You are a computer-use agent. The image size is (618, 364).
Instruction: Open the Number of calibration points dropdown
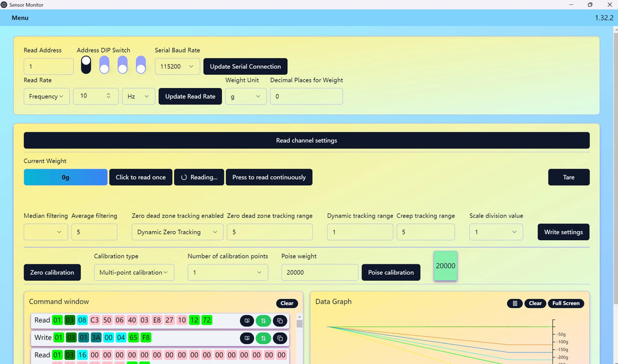tap(228, 272)
